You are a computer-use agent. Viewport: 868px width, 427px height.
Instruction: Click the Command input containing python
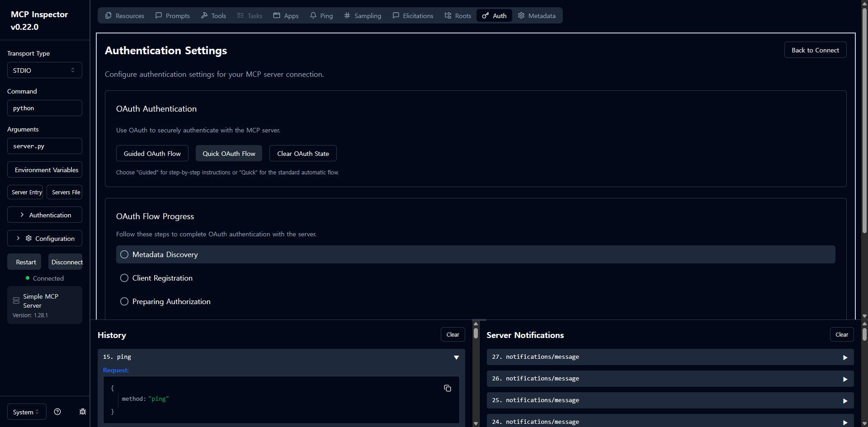tap(45, 108)
